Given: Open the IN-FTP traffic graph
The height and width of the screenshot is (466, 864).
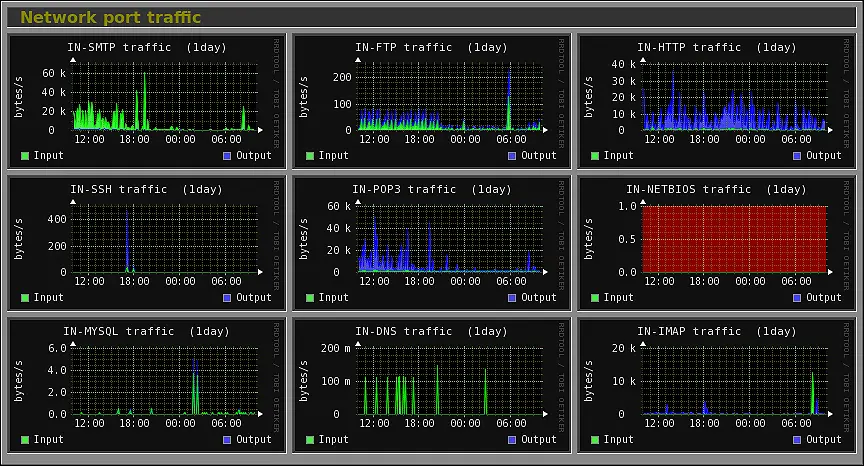Looking at the screenshot, I should coord(432,101).
